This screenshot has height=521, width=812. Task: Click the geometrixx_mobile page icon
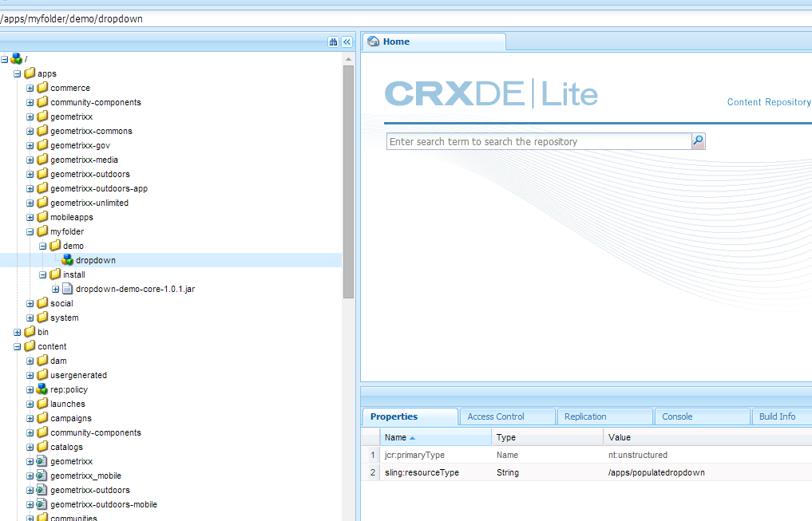[42, 476]
